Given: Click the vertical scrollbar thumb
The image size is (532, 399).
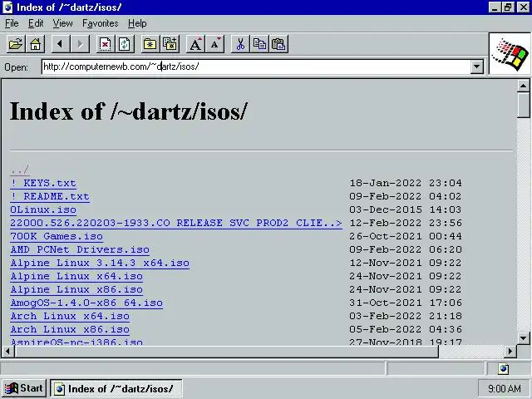Looking at the screenshot, I should click(523, 105).
